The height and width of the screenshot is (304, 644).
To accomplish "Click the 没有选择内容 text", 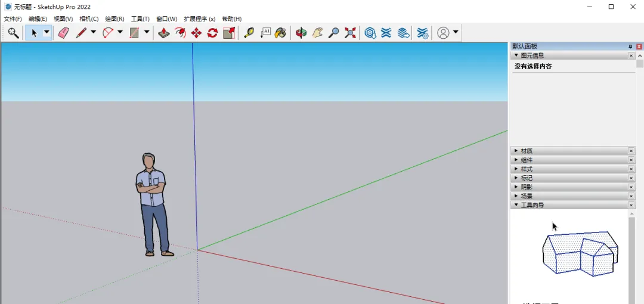I will coord(533,66).
